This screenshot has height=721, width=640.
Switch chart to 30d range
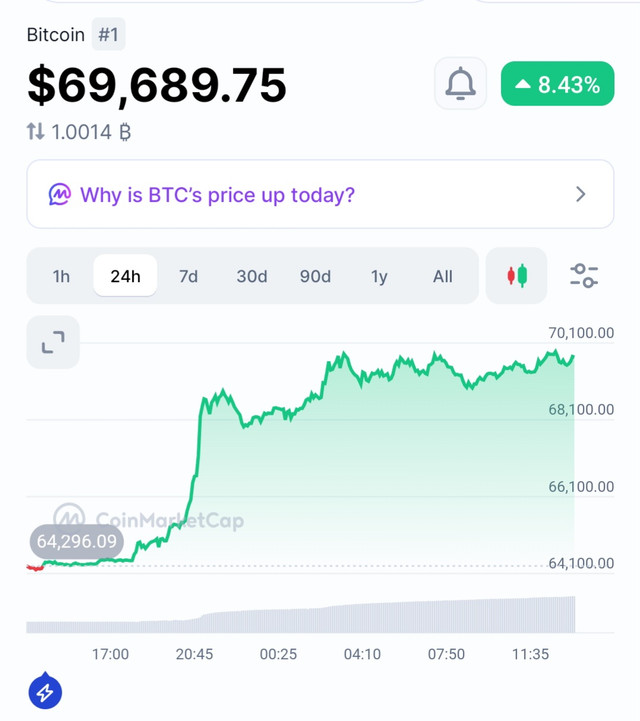coord(252,276)
